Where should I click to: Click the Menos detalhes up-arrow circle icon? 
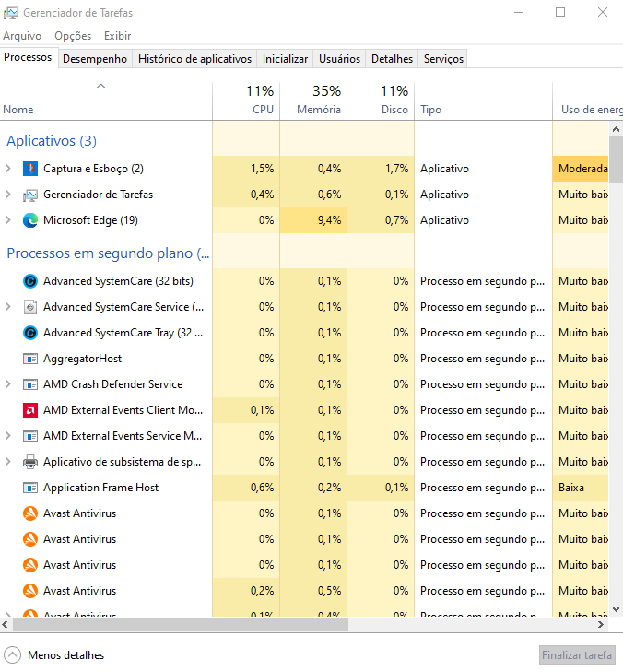12,654
